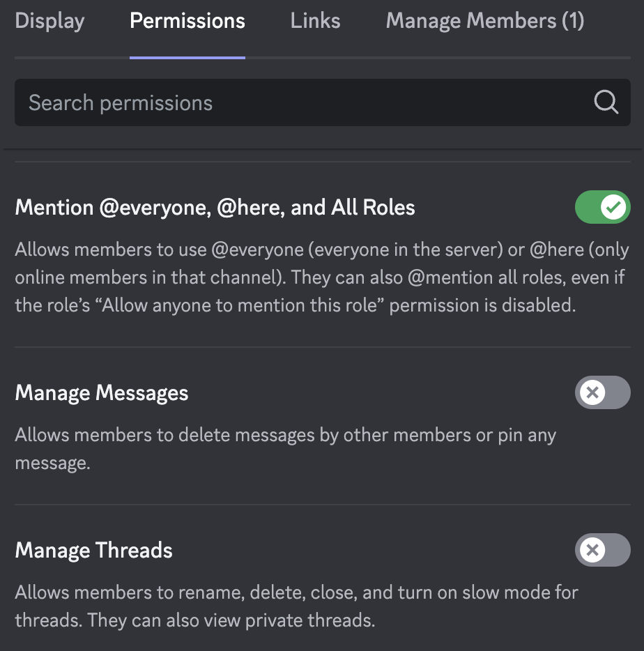Click the description mentioning online members in channel
644x651 pixels.
(322, 277)
